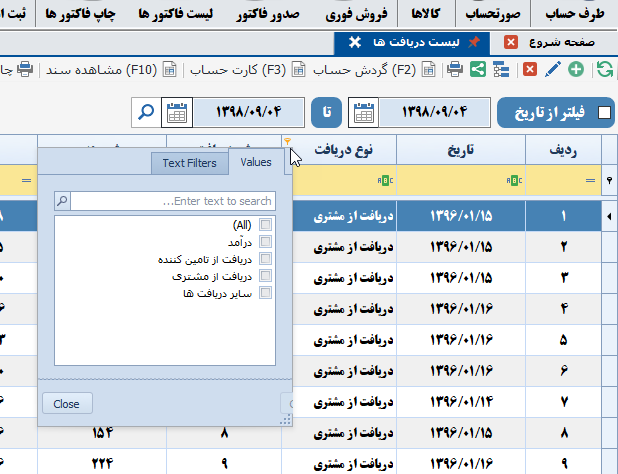Close the صفحه شروع tab
618x474 pixels.
[x=511, y=42]
